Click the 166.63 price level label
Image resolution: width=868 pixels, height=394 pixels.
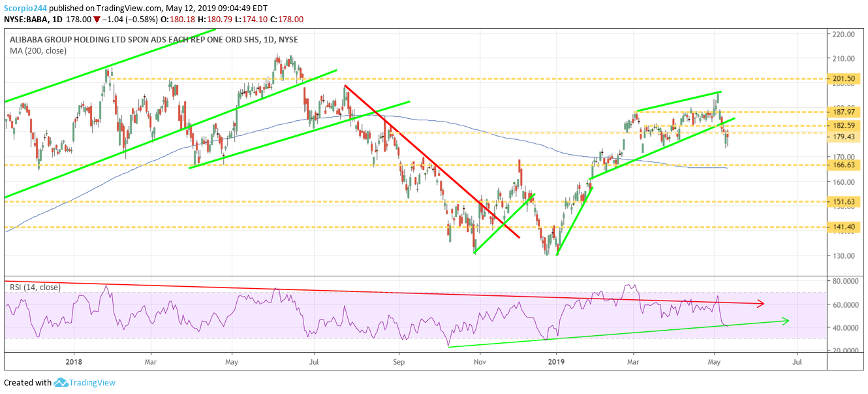point(845,165)
